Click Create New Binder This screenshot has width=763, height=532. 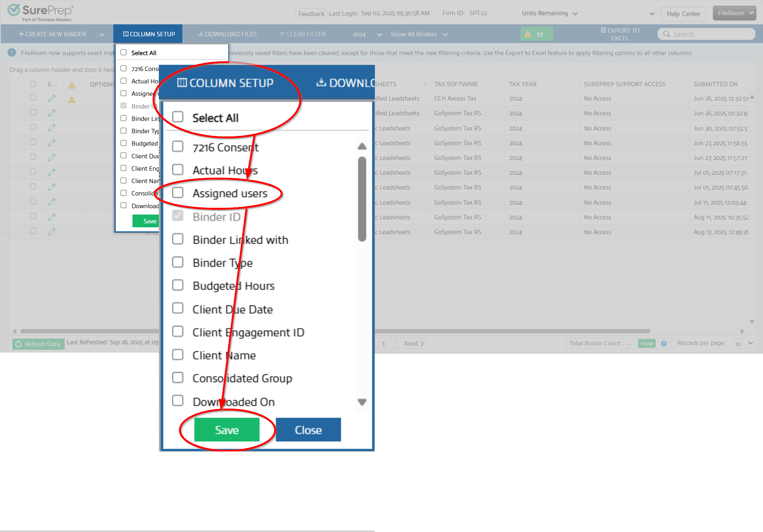point(52,34)
